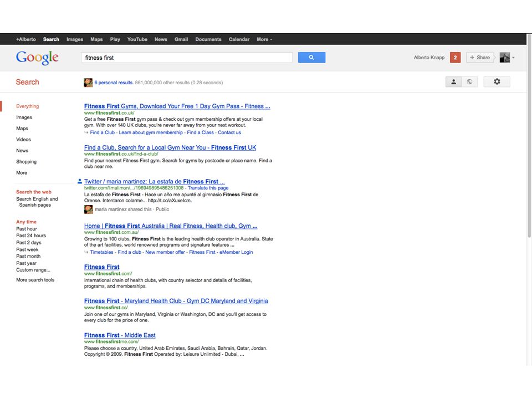532x399 pixels.
Task: Open Fitness First Maryland Health Club result
Action: pos(176,301)
